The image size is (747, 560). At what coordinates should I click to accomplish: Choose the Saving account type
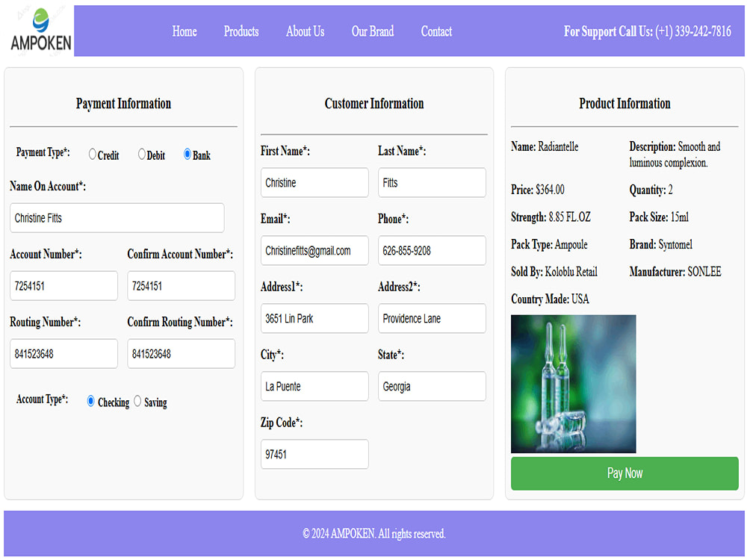pyautogui.click(x=137, y=402)
